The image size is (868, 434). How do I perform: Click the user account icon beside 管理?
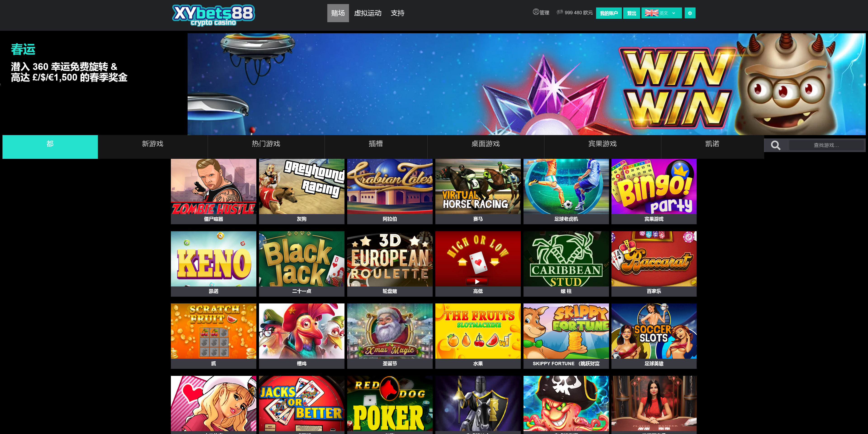[536, 12]
